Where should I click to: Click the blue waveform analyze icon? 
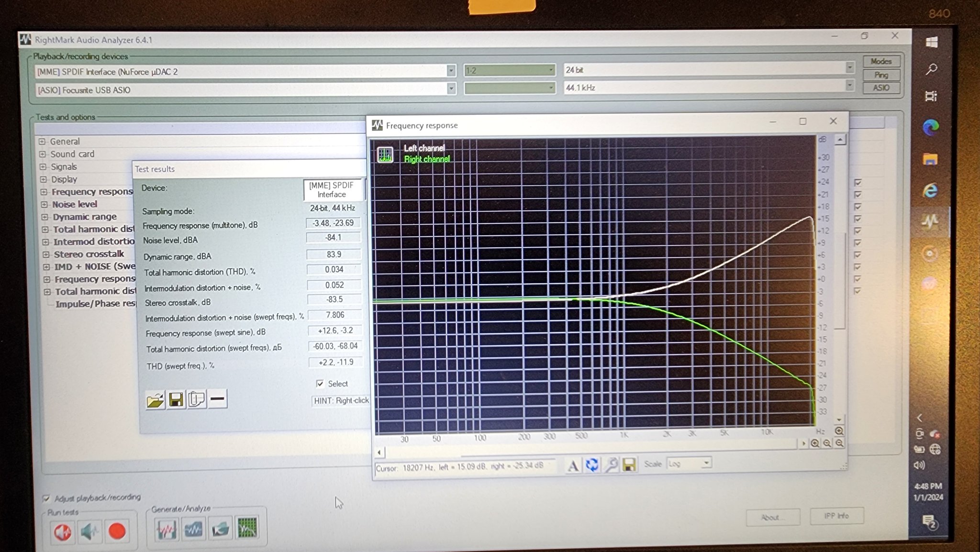[193, 529]
